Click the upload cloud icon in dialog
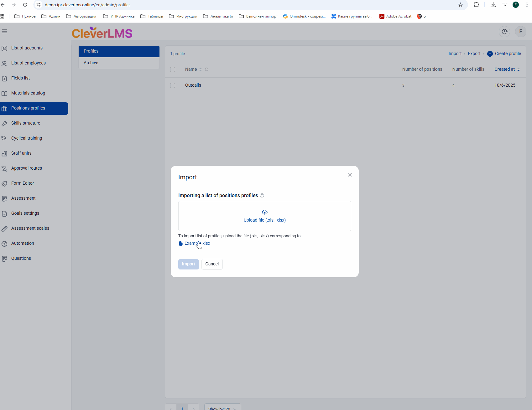532x410 pixels. tap(265, 212)
